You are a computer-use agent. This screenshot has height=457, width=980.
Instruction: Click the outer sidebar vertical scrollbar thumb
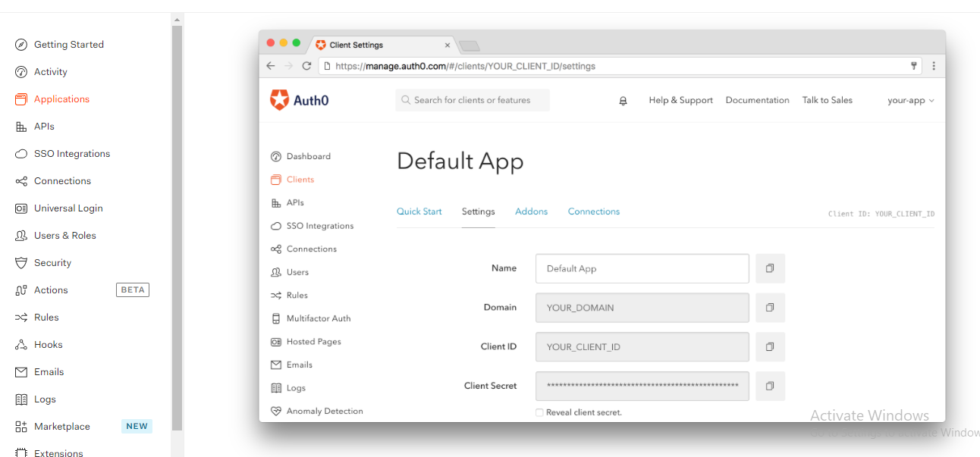(x=177, y=227)
